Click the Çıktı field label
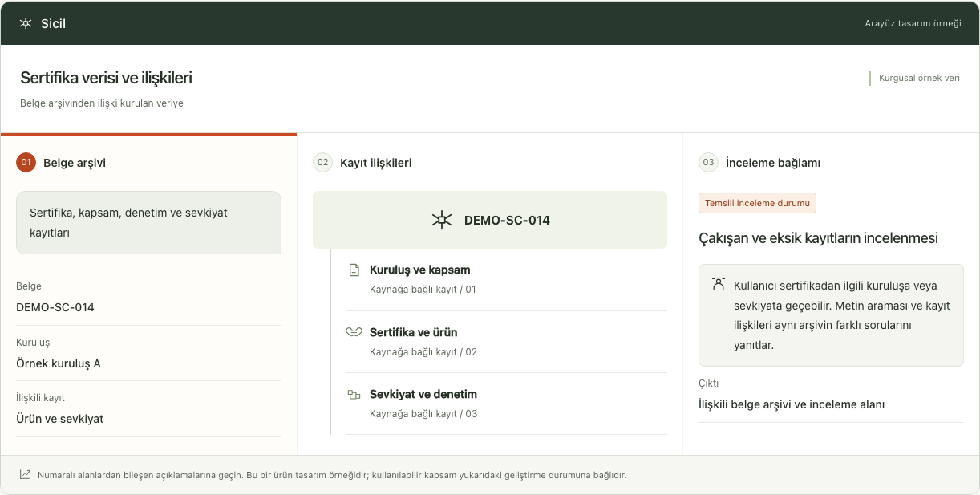 point(709,383)
